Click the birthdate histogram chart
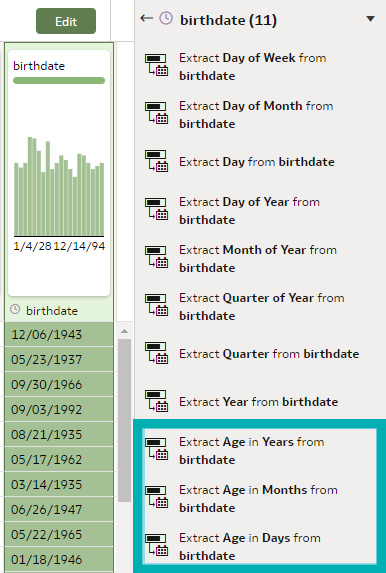Image resolution: width=386 pixels, height=573 pixels. pyautogui.click(x=59, y=186)
